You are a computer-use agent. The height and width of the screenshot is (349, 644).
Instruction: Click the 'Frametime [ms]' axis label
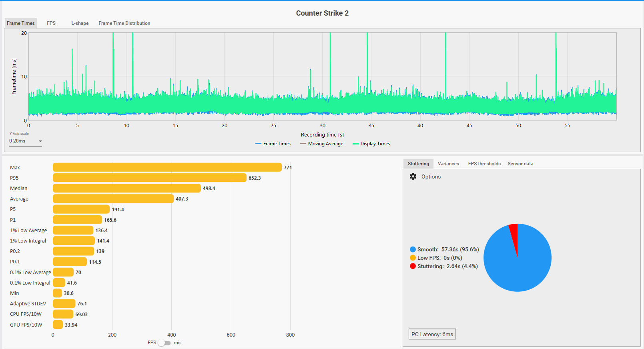[x=14, y=76]
